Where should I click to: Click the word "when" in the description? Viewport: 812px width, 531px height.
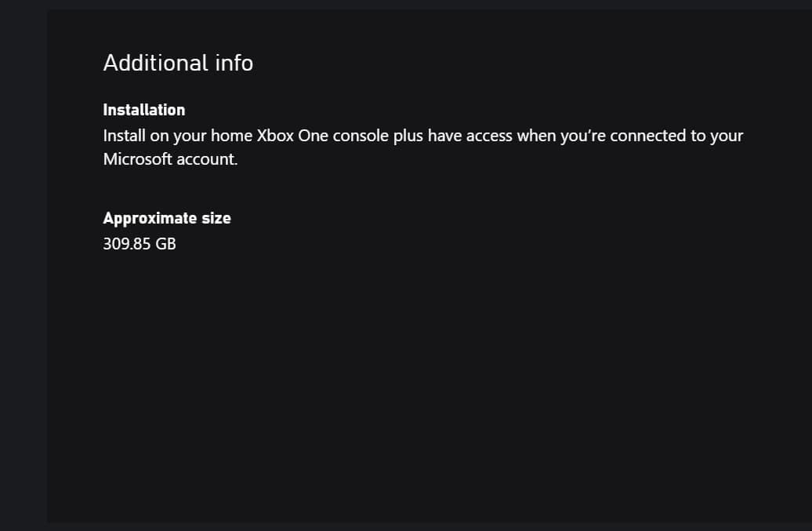click(x=534, y=136)
